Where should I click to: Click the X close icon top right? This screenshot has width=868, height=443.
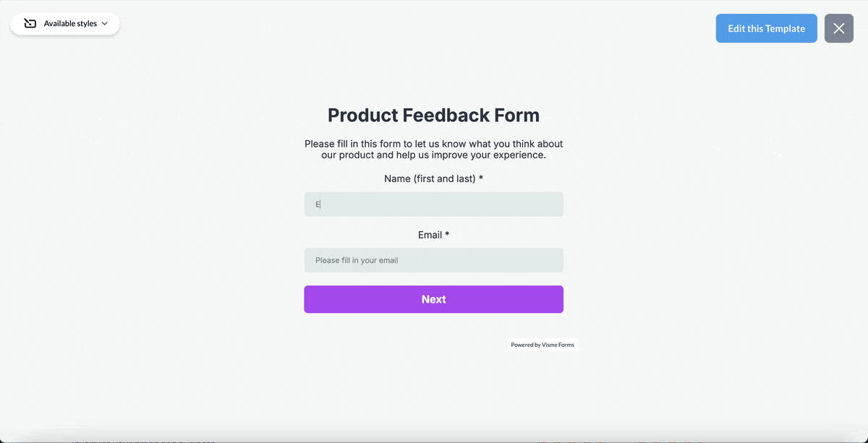838,28
